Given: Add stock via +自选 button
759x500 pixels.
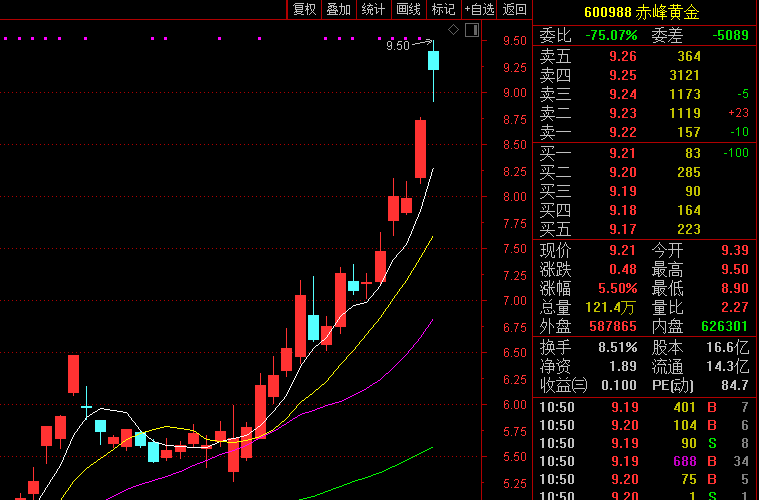Looking at the screenshot, I should click(479, 9).
